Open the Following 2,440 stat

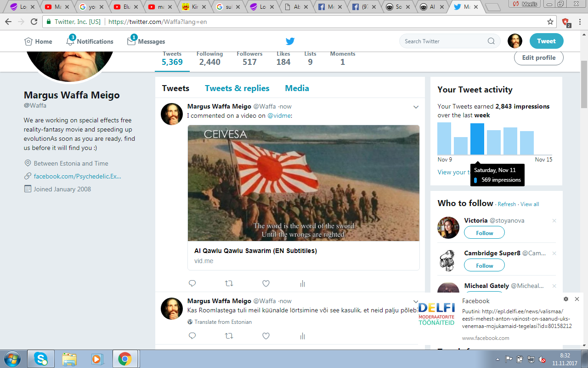click(x=209, y=58)
